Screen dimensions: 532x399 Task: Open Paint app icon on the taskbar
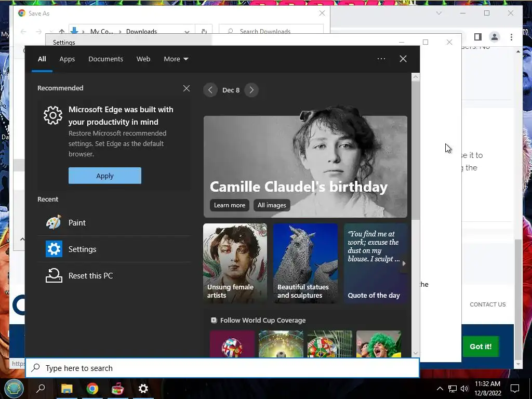point(118,388)
